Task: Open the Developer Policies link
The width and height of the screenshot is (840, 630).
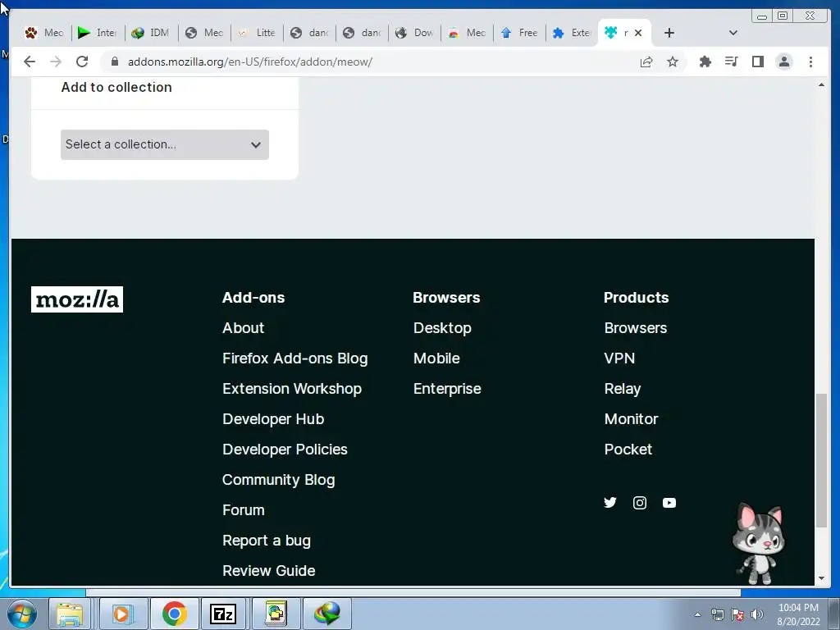Action: point(285,450)
